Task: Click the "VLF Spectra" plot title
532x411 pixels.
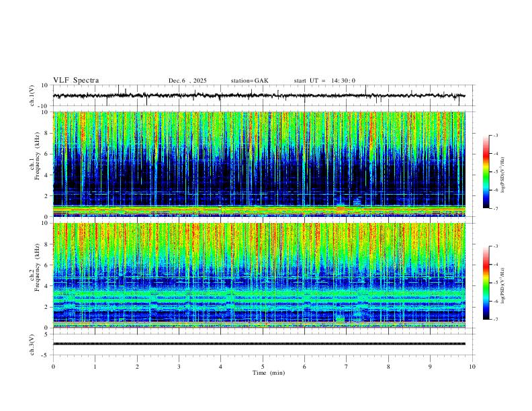Action: coord(76,81)
